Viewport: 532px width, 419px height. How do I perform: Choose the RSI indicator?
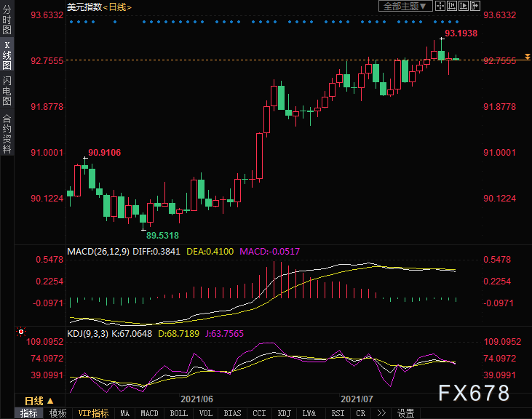click(x=338, y=413)
